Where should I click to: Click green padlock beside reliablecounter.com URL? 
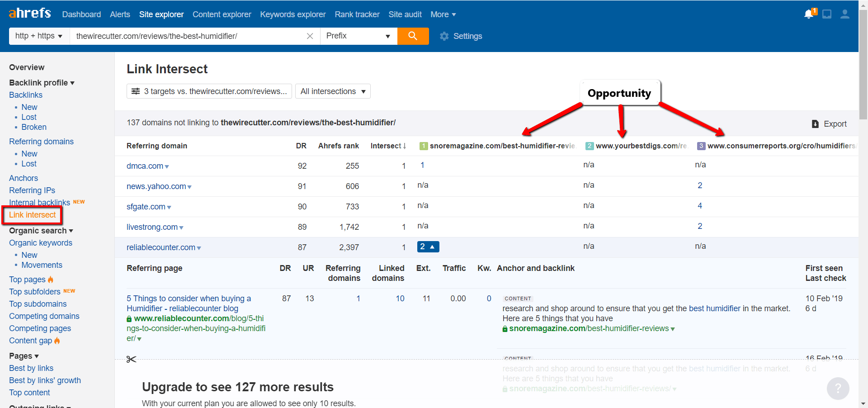129,319
